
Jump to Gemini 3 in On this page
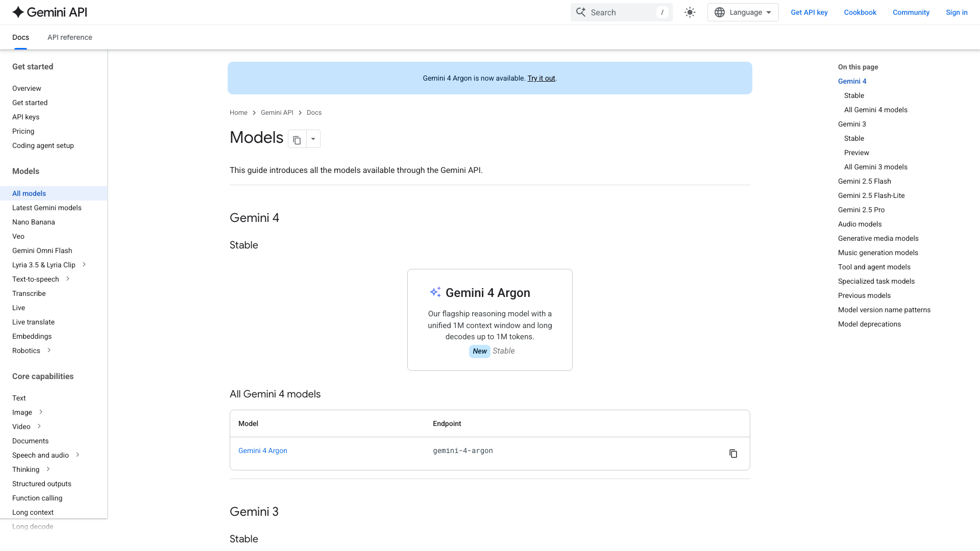coord(852,124)
